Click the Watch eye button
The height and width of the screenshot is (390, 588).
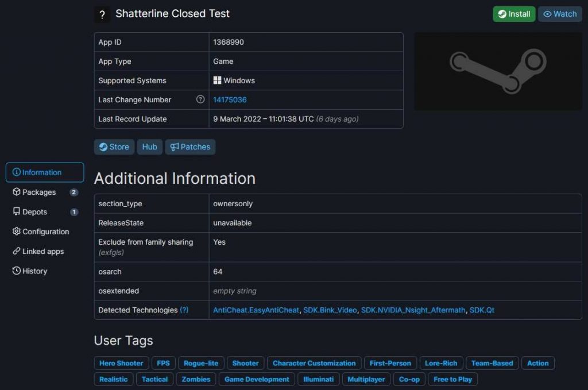coord(560,14)
